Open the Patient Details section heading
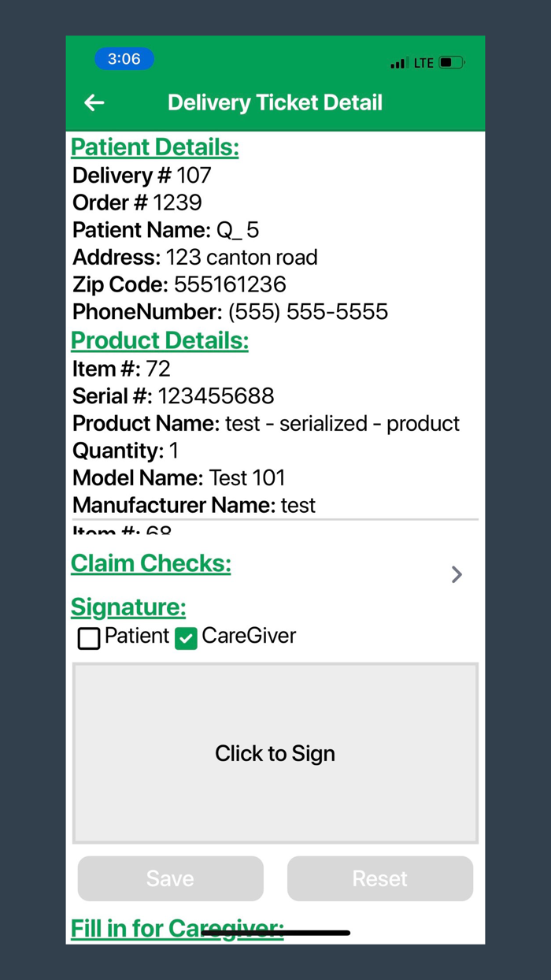The width and height of the screenshot is (551, 980). click(154, 147)
